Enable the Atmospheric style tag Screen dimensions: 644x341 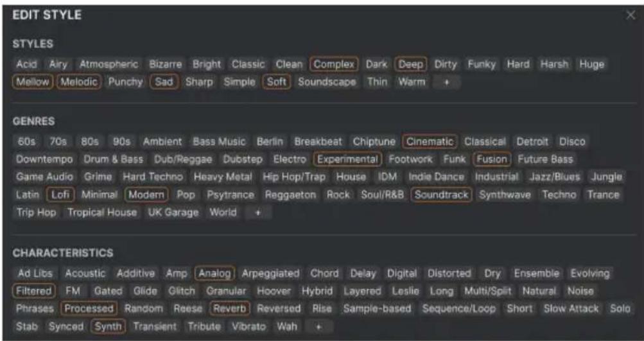109,64
